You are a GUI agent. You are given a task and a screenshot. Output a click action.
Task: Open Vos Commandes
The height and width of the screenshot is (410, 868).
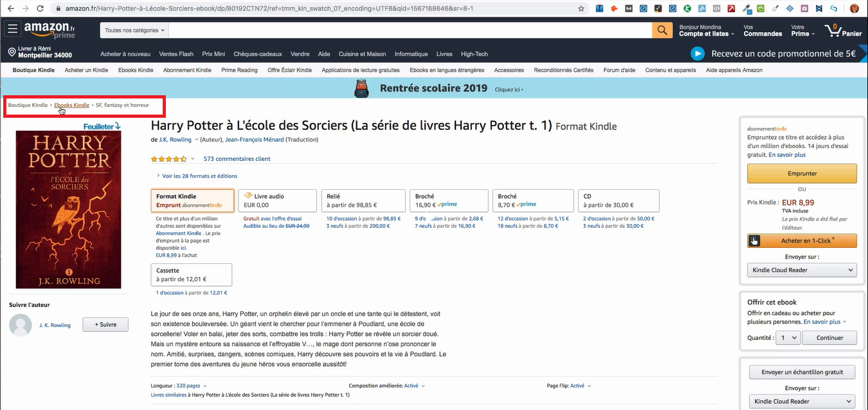click(x=763, y=30)
